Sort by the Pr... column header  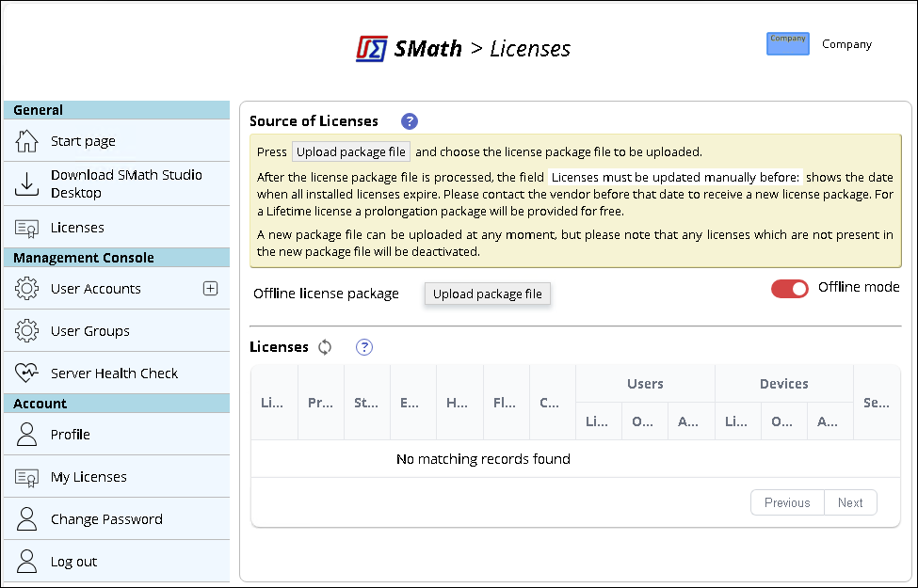(320, 403)
